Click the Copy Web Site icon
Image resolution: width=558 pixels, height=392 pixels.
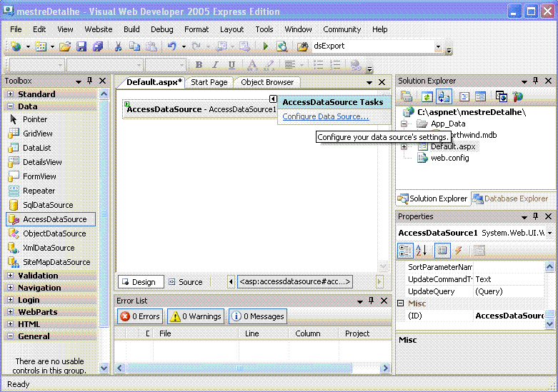tap(501, 96)
